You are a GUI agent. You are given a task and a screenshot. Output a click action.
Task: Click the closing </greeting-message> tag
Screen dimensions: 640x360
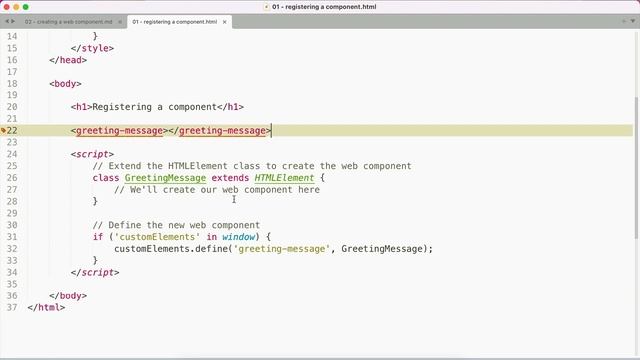(220, 131)
